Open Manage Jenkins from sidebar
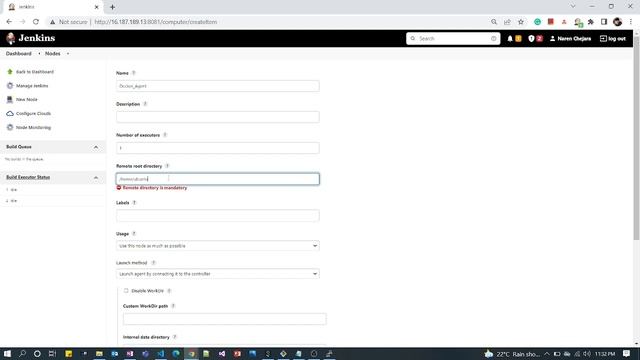The width and height of the screenshot is (640, 360). click(32, 86)
